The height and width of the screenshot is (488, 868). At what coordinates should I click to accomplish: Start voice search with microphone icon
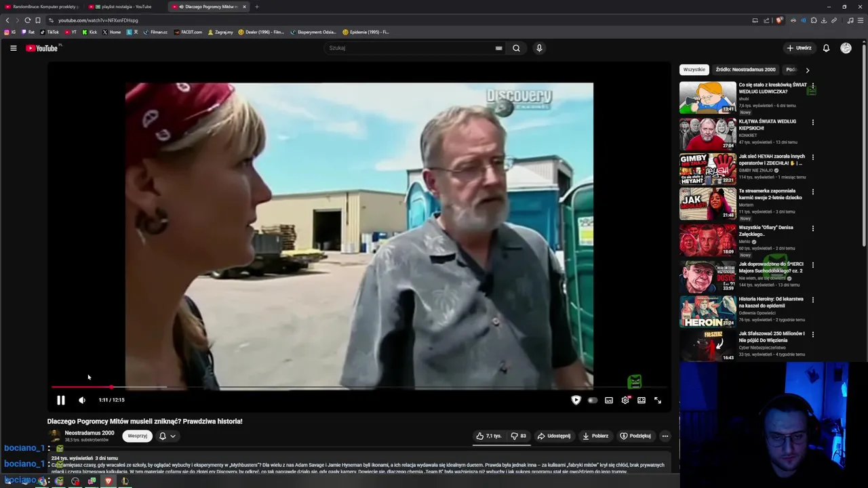point(539,48)
